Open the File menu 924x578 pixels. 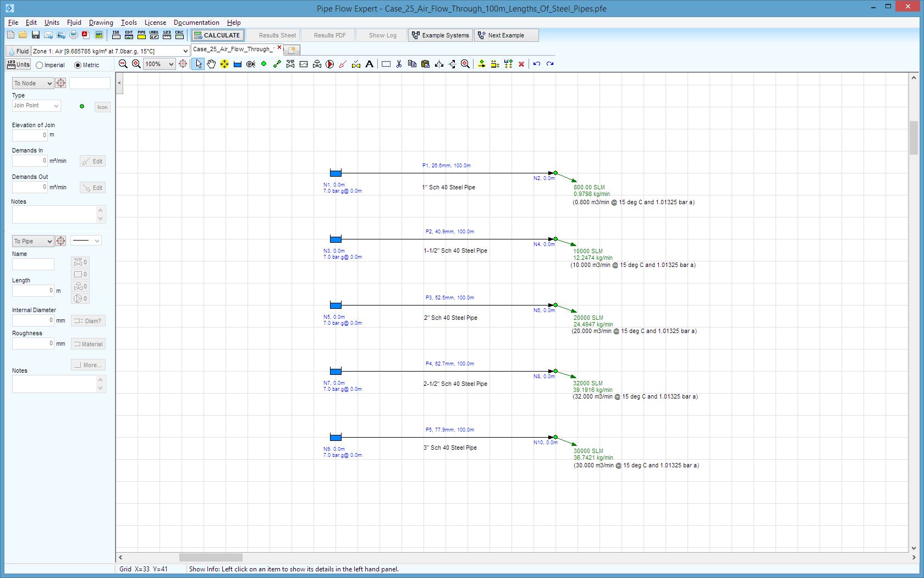tap(13, 23)
